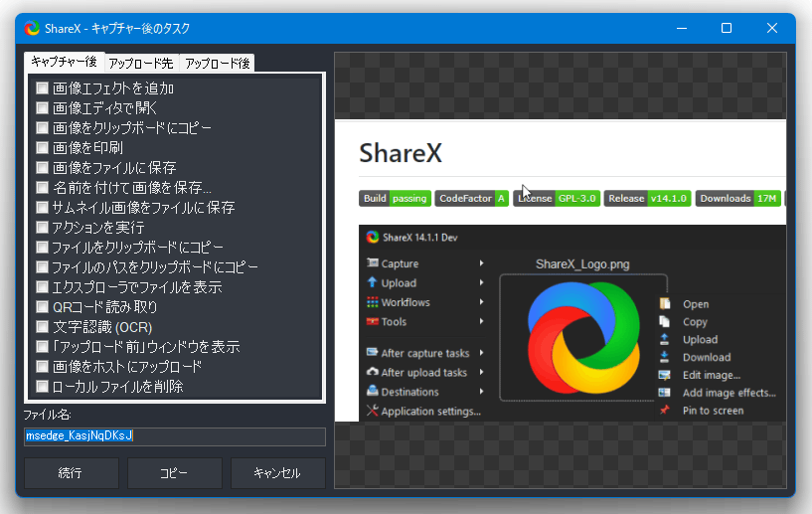Check エクスプローラでファイルを表示 option
The image size is (812, 514).
click(x=42, y=287)
